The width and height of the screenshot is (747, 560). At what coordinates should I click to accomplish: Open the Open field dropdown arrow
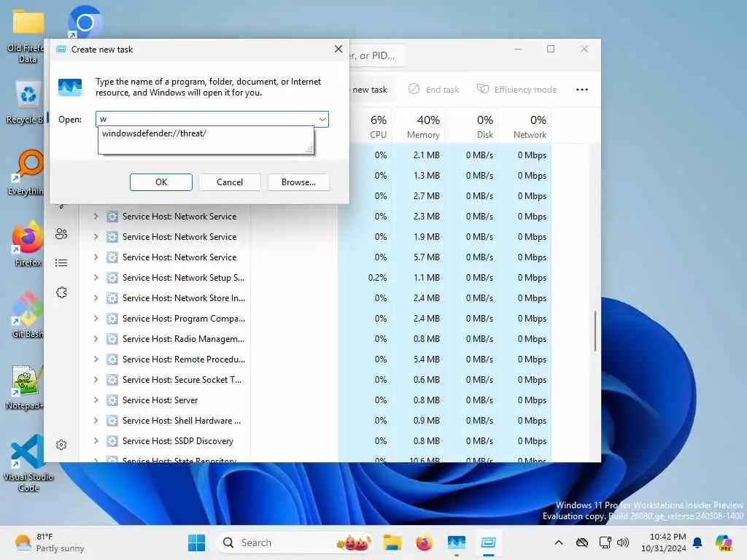click(x=322, y=119)
